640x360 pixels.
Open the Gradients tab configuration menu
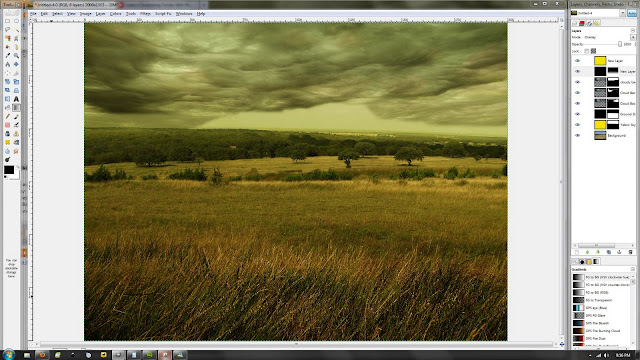coord(633,269)
